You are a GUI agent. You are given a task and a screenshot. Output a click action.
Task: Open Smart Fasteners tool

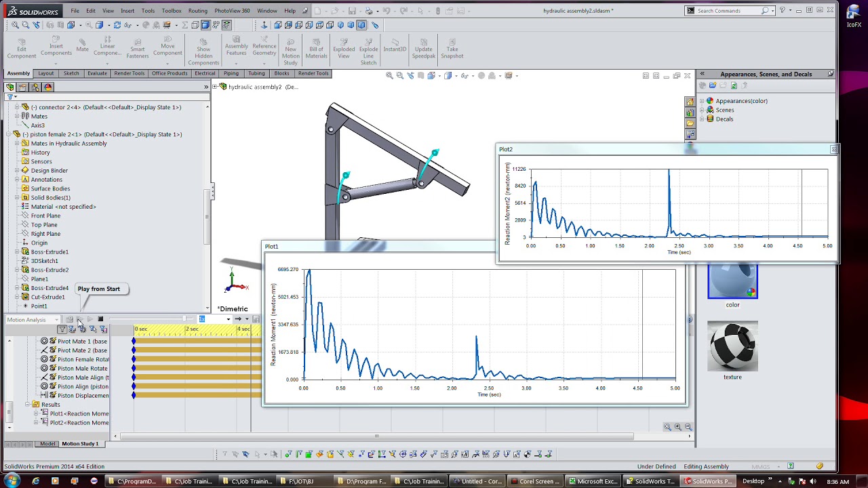point(138,48)
